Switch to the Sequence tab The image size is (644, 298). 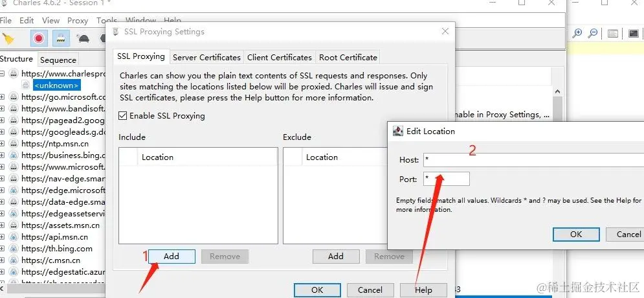58,60
